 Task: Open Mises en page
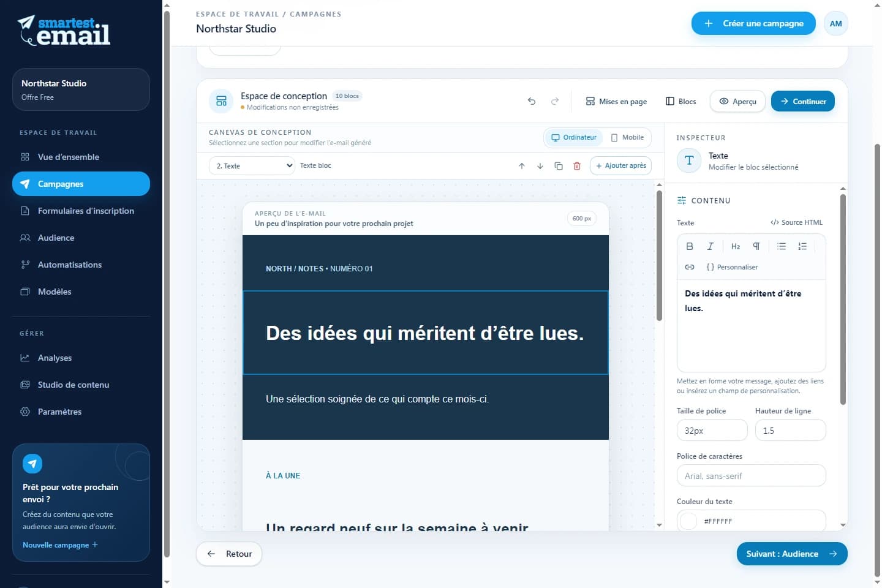tap(616, 101)
